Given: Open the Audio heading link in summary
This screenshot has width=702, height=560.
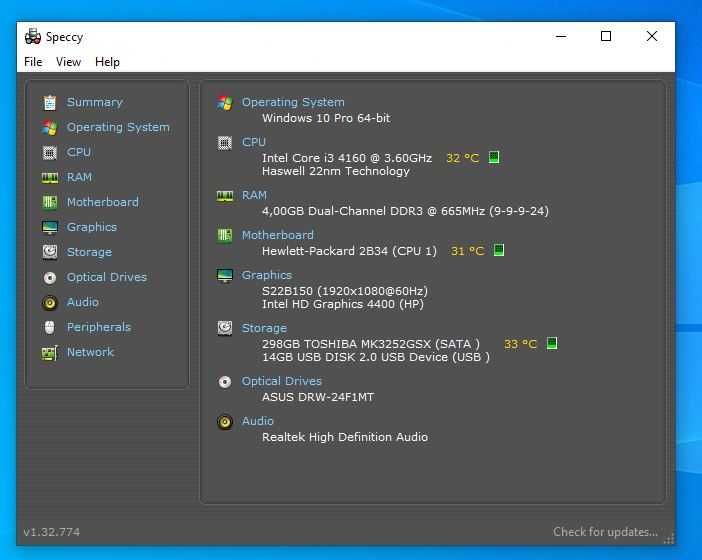Looking at the screenshot, I should [257, 421].
